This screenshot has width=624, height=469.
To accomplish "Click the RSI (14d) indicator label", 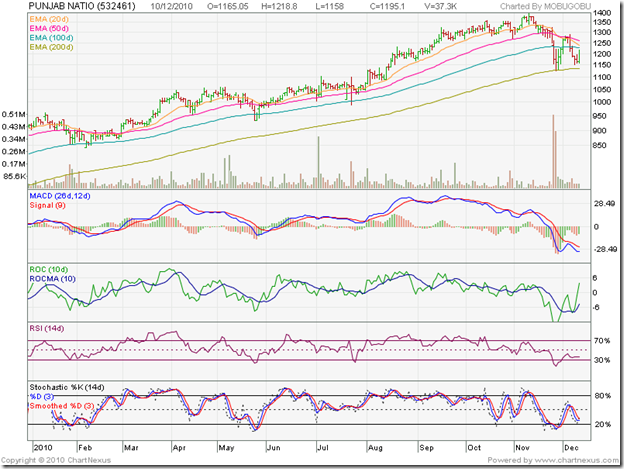I will pos(47,328).
